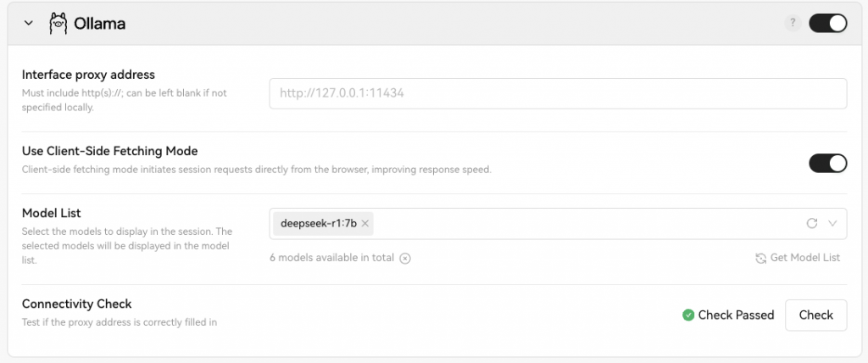Disable the Ollama provider switch
868x363 pixels.
point(827,24)
